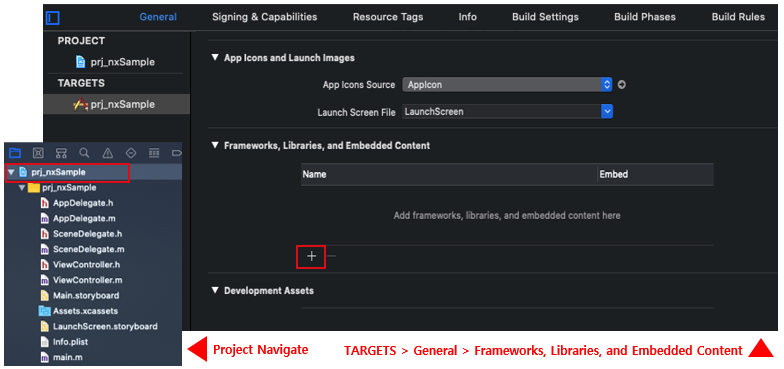This screenshot has width=784, height=369.
Task: Open the Launch Screen File dropdown
Action: [x=508, y=112]
